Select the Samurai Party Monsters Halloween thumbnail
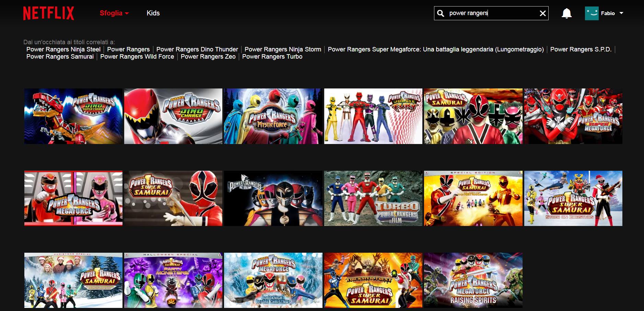 (x=173, y=280)
